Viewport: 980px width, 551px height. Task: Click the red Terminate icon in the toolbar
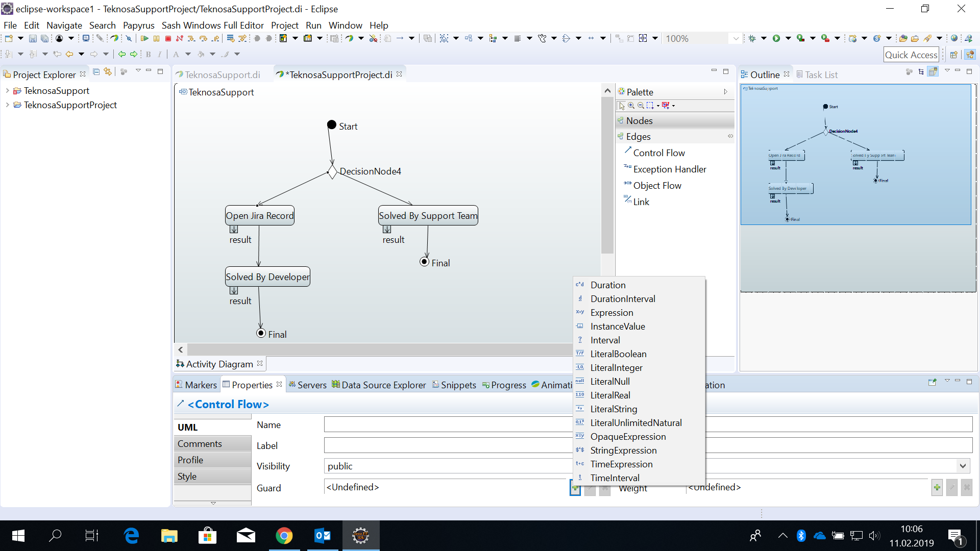[168, 38]
